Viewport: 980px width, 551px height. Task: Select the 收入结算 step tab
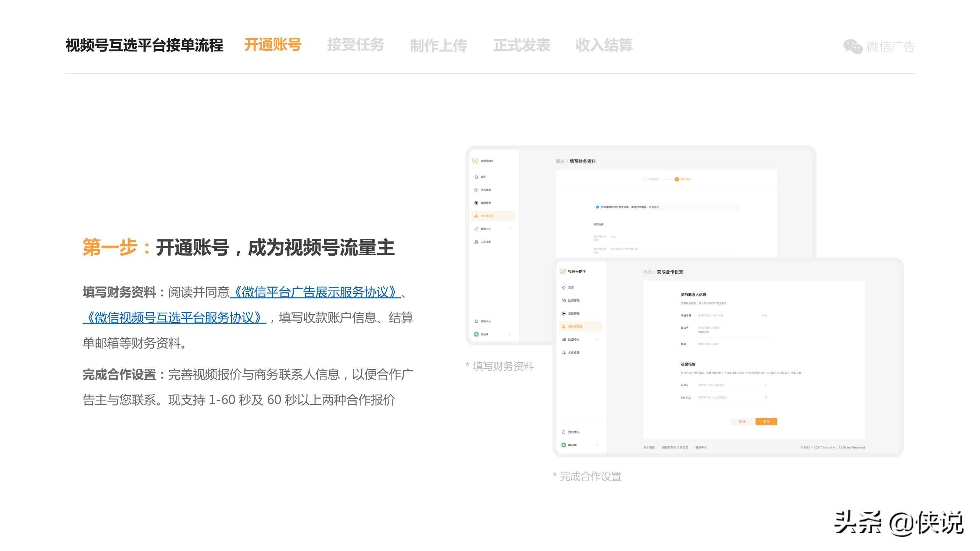(x=604, y=45)
